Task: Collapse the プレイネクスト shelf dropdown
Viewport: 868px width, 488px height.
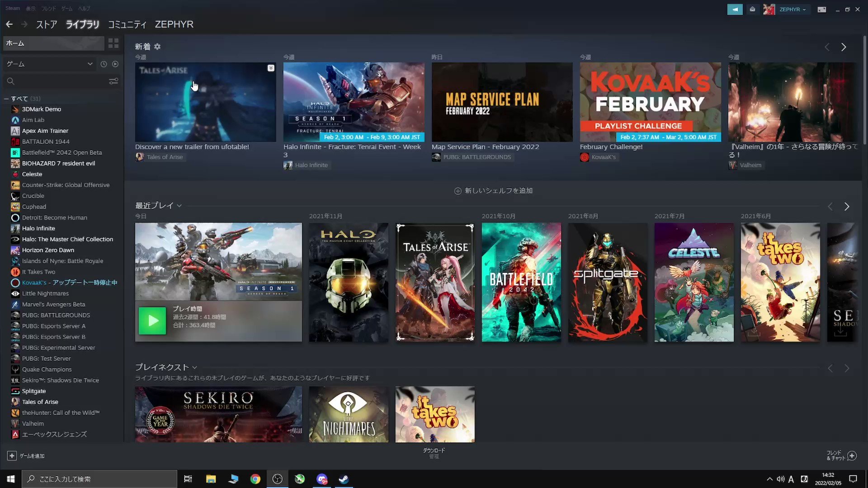Action: 194,367
